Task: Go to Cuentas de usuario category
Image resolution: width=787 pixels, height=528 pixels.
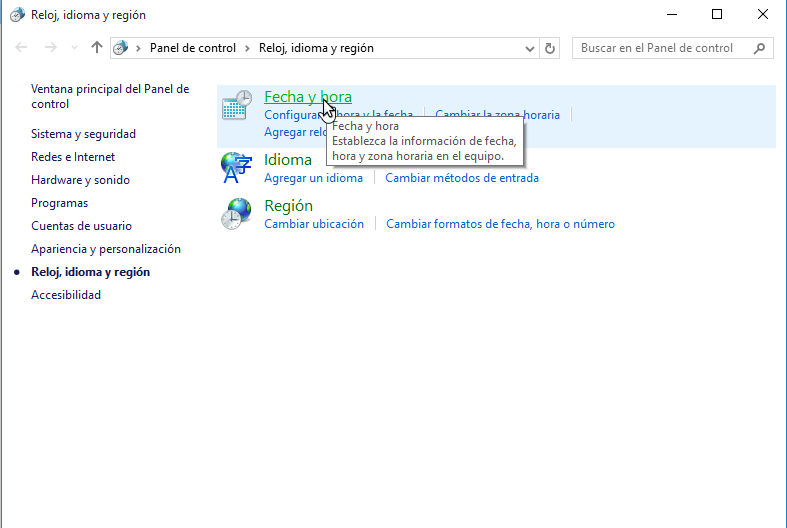Action: click(x=81, y=226)
